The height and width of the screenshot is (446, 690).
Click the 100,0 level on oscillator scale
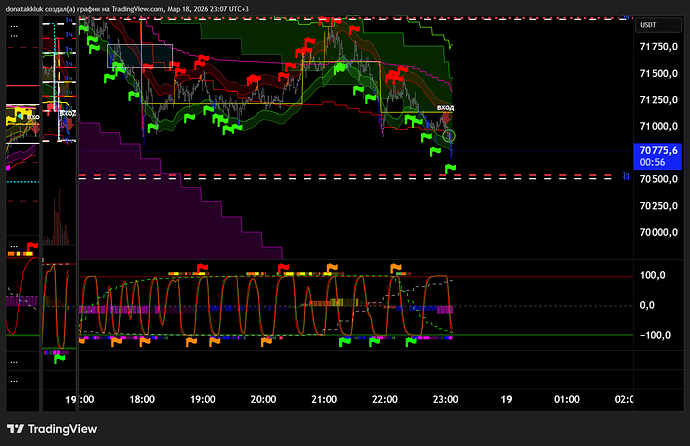(x=654, y=275)
